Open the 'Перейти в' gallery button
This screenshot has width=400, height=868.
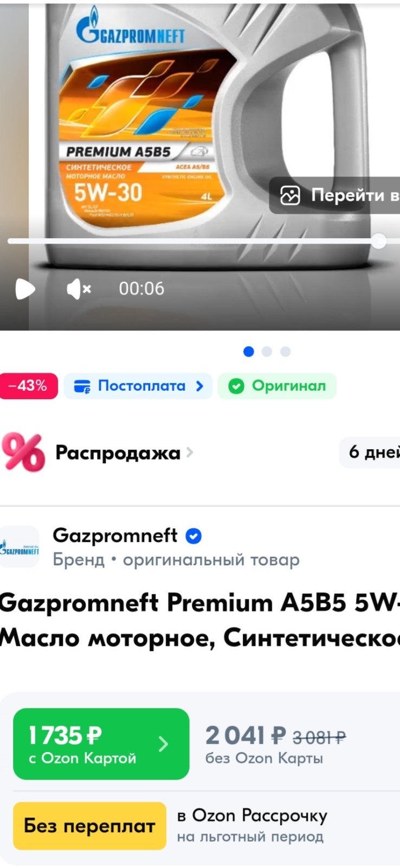(334, 195)
